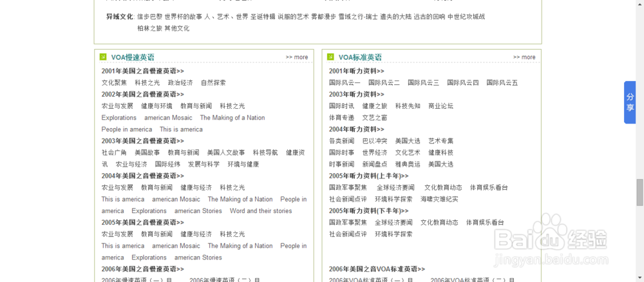Open 政治经济 link

click(x=180, y=82)
